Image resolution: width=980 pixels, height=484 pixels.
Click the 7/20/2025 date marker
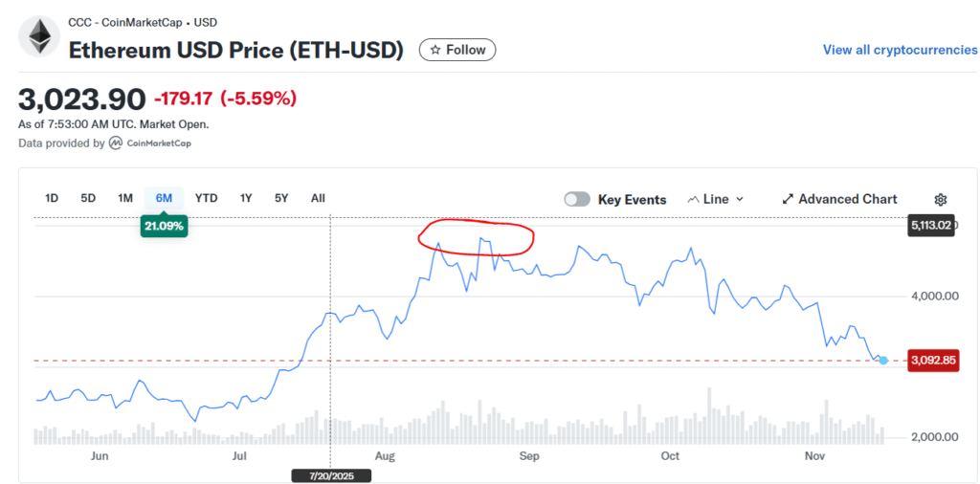pyautogui.click(x=330, y=474)
